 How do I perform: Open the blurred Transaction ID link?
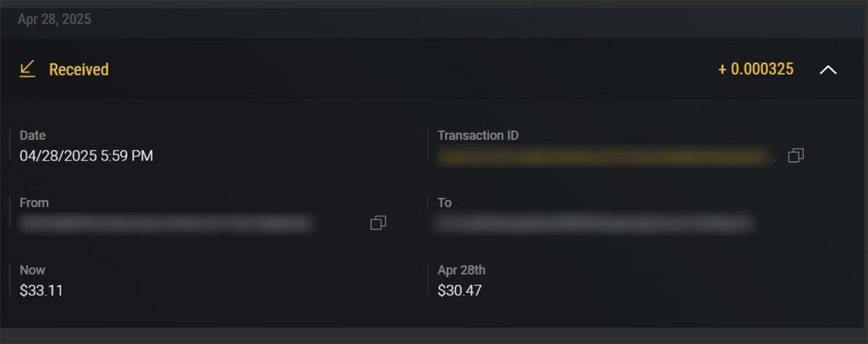pyautogui.click(x=603, y=155)
